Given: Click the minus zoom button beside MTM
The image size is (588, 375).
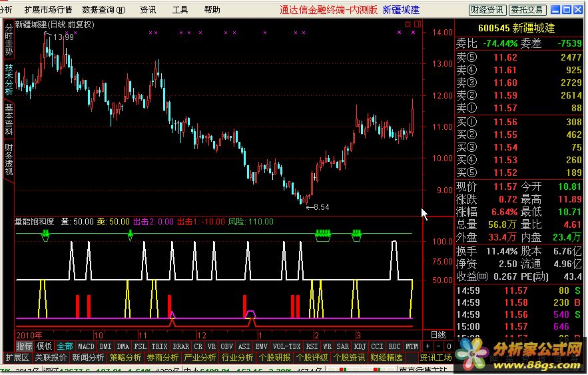Looking at the screenshot, I should pyautogui.click(x=438, y=346).
